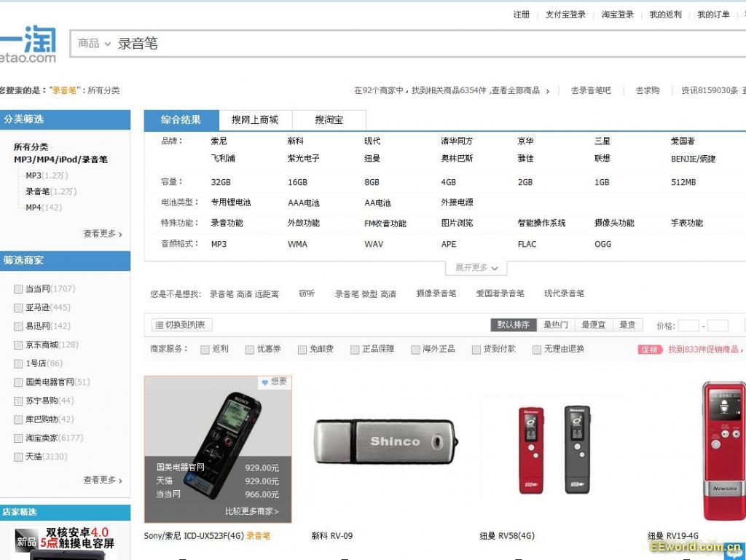746x560 pixels.
Task: Enable the 返利 service checkbox
Action: coord(205,350)
